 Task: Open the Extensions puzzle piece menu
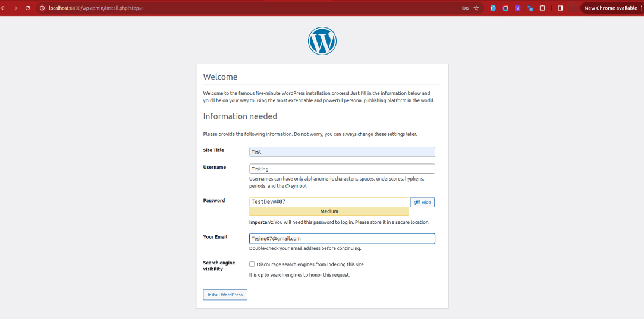coord(542,8)
